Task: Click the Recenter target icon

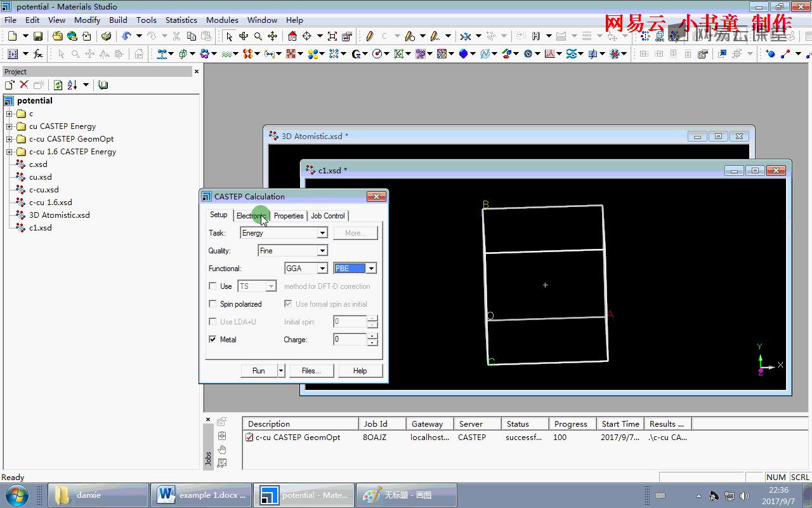Action: pos(307,36)
